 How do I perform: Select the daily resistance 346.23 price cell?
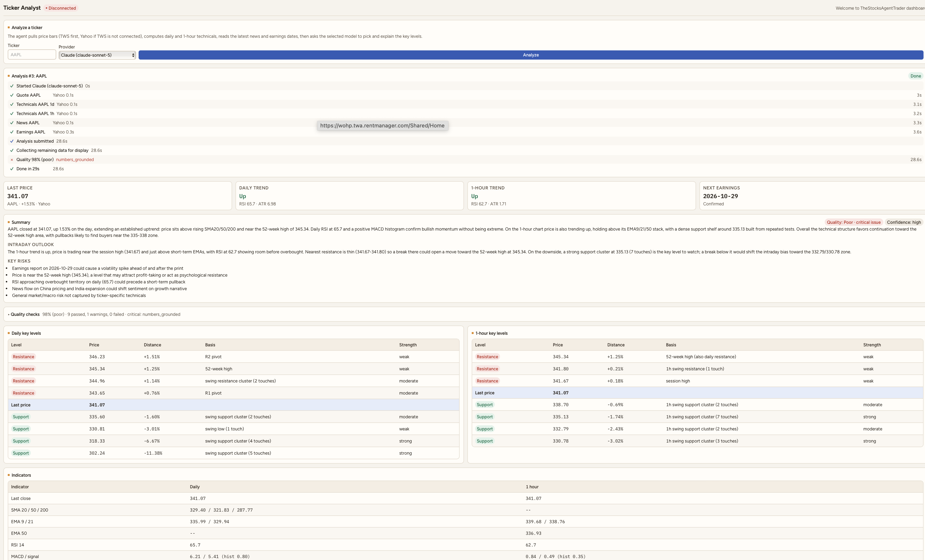(97, 357)
